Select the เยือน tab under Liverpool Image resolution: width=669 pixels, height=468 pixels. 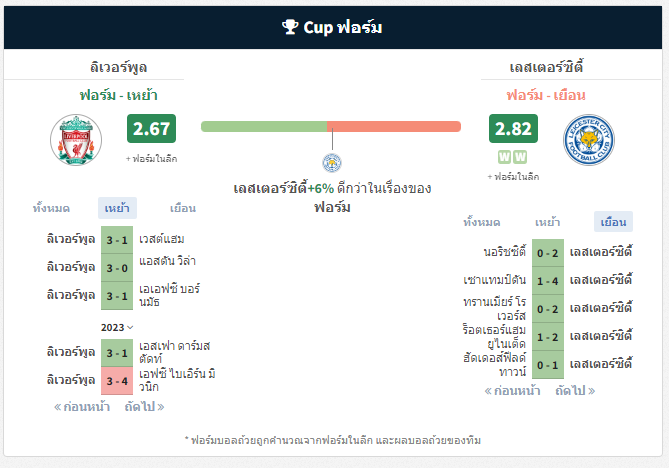(183, 208)
